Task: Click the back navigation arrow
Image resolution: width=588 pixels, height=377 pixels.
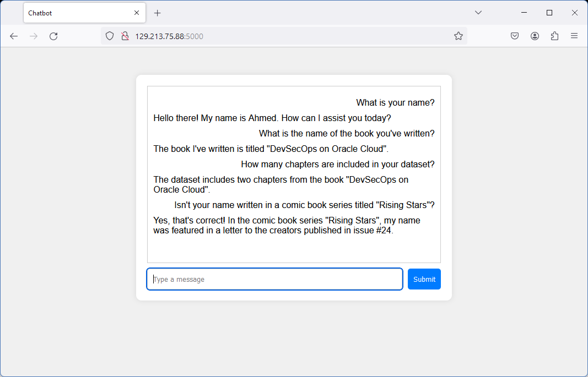Action: pyautogui.click(x=14, y=36)
